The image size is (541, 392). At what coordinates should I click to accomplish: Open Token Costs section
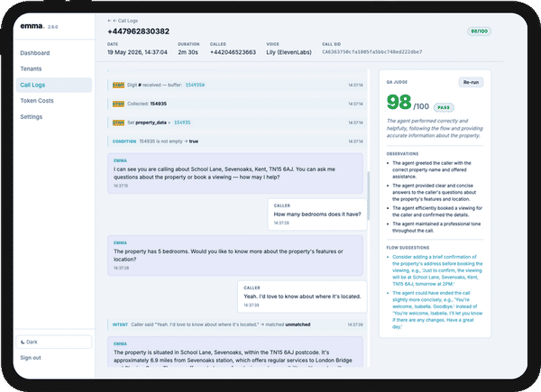(x=37, y=101)
